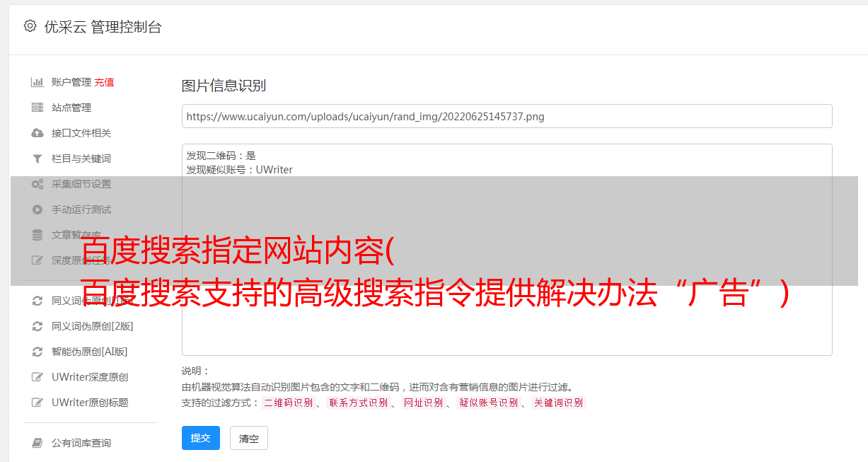Click the recognition result text area
The height and width of the screenshot is (462, 868).
coord(507,250)
